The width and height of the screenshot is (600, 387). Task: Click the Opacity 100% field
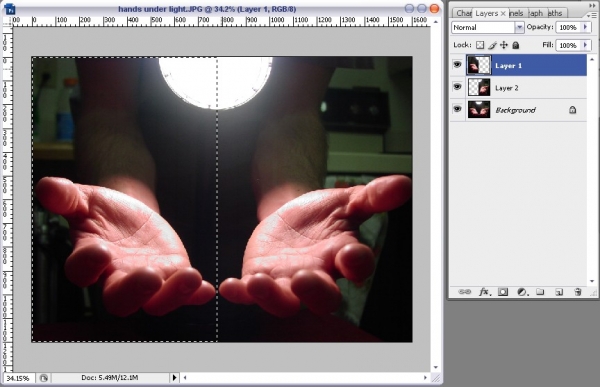pos(569,27)
